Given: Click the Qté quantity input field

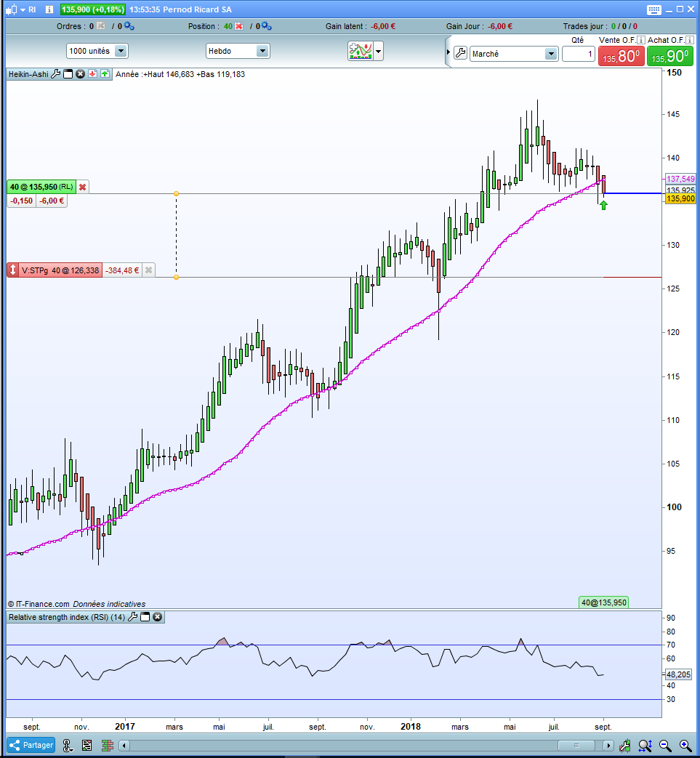Looking at the screenshot, I should click(578, 54).
